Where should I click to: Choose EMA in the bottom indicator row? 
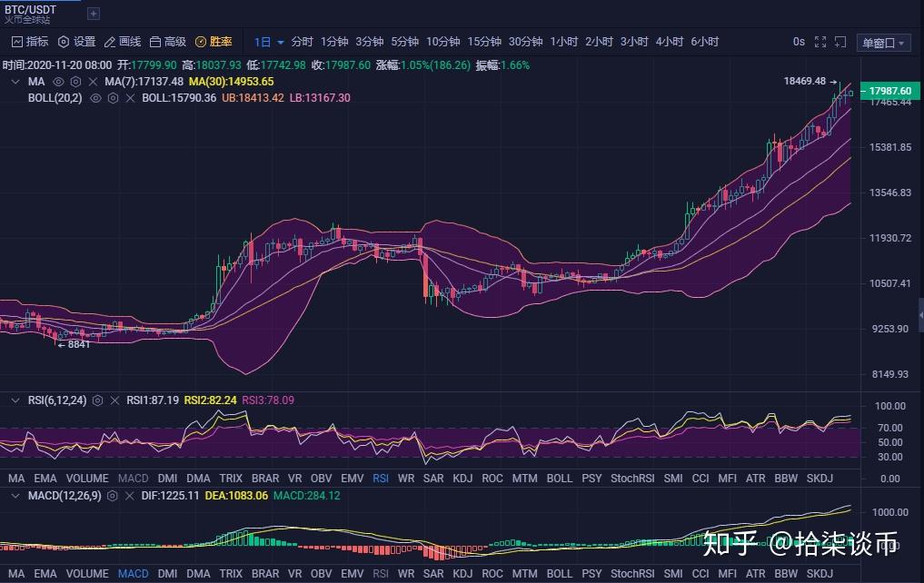[x=45, y=574]
